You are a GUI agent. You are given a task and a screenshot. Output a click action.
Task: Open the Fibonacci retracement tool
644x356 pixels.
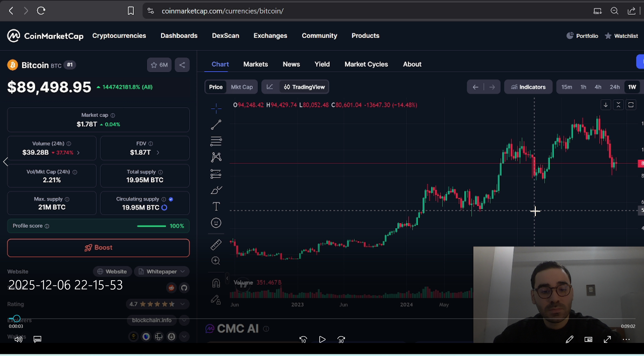coord(216,141)
